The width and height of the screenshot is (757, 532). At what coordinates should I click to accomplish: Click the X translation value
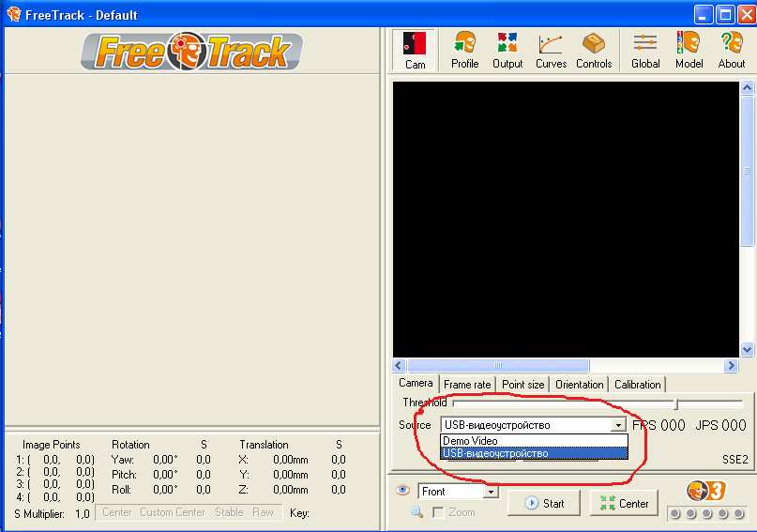[290, 460]
